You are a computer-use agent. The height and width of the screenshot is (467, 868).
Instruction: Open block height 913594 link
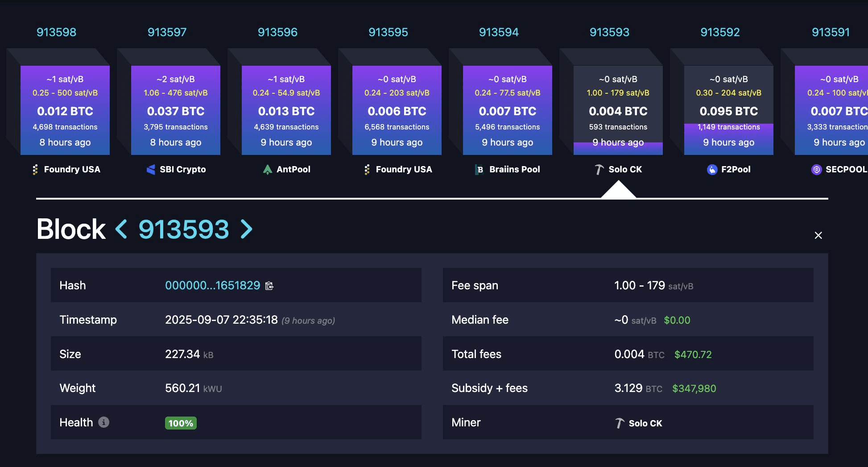click(499, 32)
